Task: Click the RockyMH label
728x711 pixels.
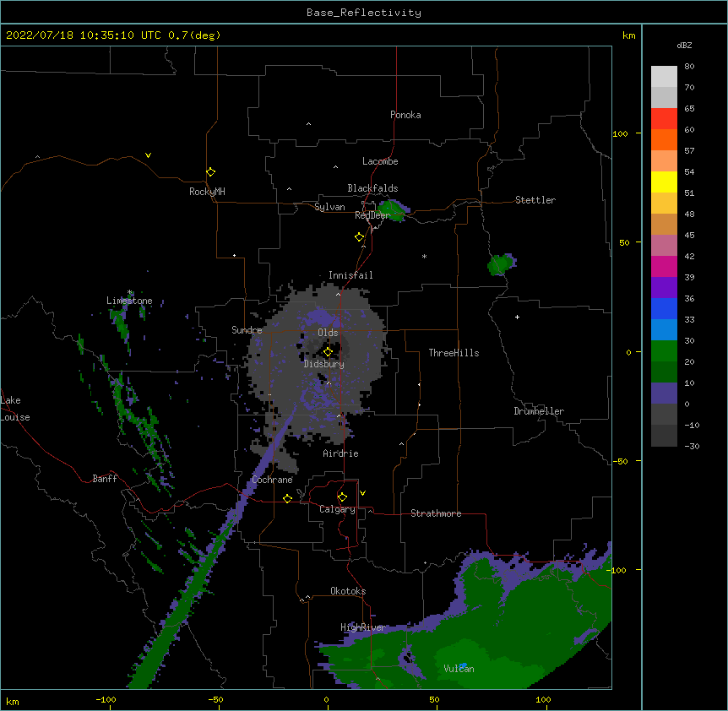Action: [x=207, y=192]
